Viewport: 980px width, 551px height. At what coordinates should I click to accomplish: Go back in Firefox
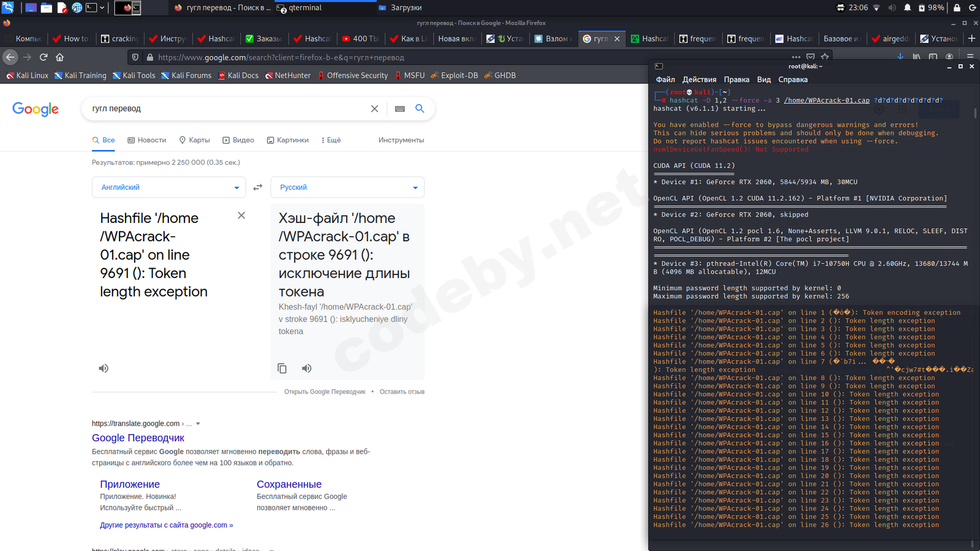click(10, 57)
